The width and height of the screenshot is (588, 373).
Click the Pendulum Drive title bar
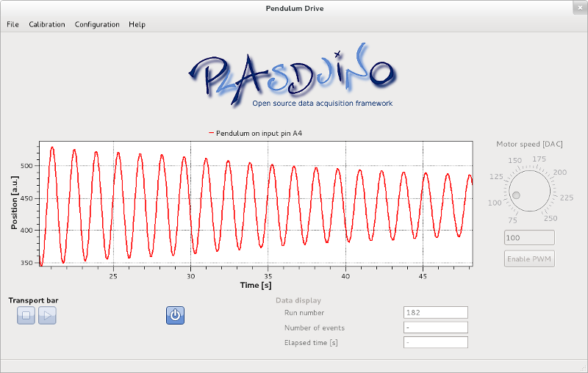pyautogui.click(x=294, y=8)
